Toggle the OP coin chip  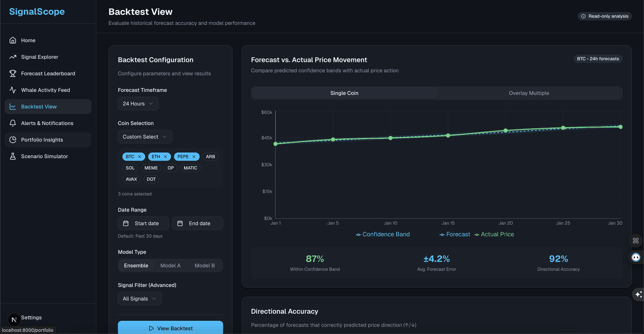171,168
